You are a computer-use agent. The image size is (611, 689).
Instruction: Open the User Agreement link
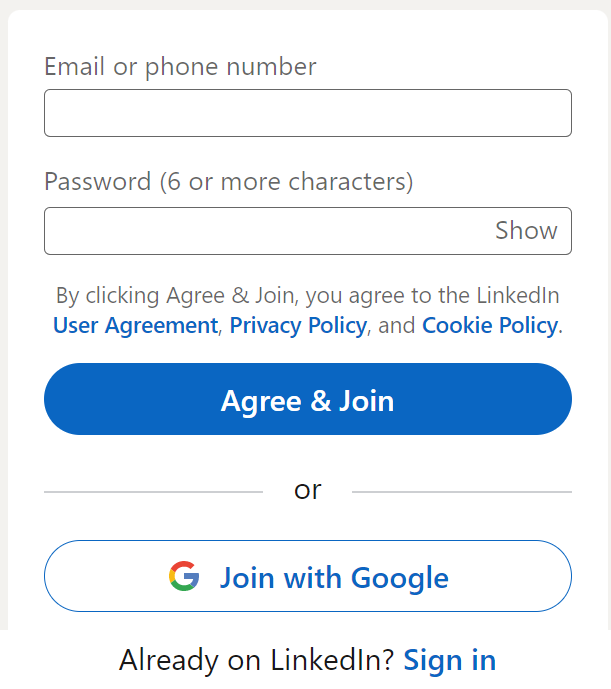pos(135,325)
